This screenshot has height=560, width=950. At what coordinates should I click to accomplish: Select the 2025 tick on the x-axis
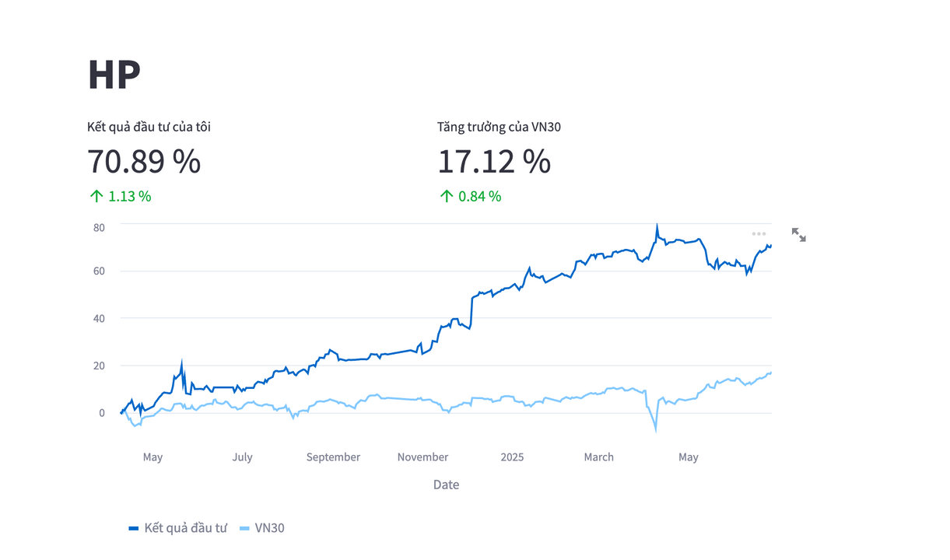coord(512,457)
